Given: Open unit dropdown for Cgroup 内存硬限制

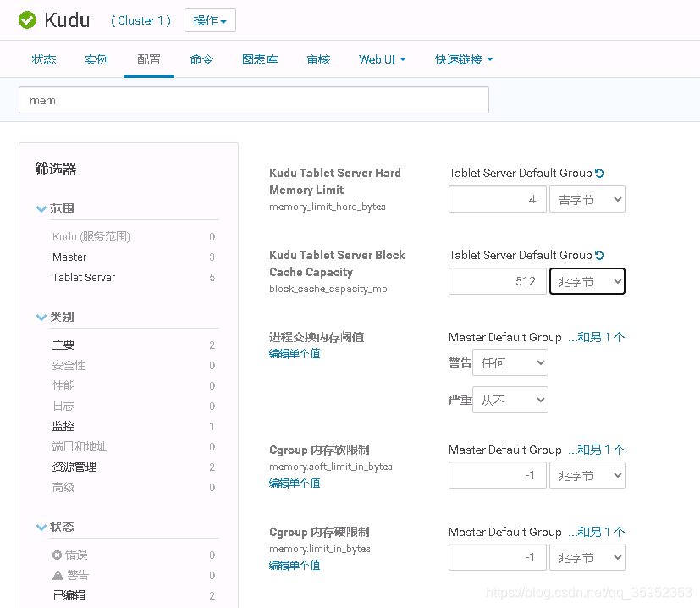Looking at the screenshot, I should 587,557.
